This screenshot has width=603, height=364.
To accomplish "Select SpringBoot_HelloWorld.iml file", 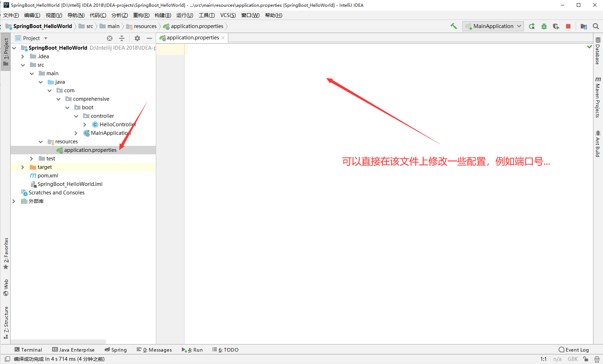I will [66, 184].
